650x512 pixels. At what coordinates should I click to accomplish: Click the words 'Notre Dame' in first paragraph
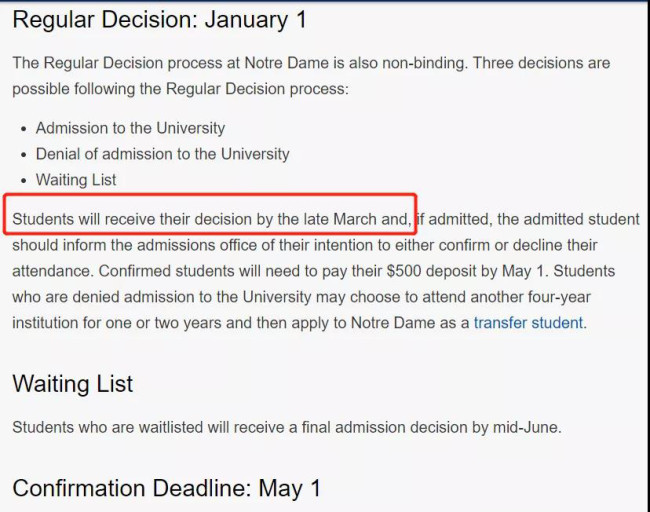click(x=286, y=63)
